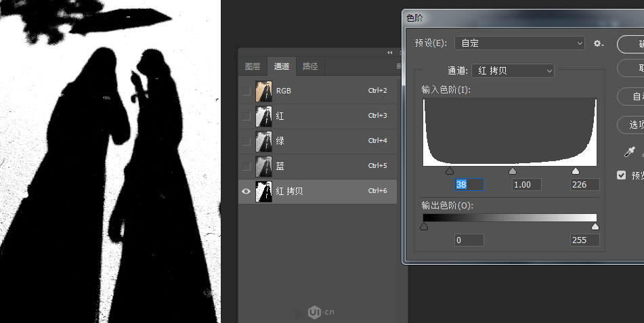This screenshot has height=323, width=644.
Task: Toggle visibility of the 绿 (Green) channel
Action: point(246,141)
